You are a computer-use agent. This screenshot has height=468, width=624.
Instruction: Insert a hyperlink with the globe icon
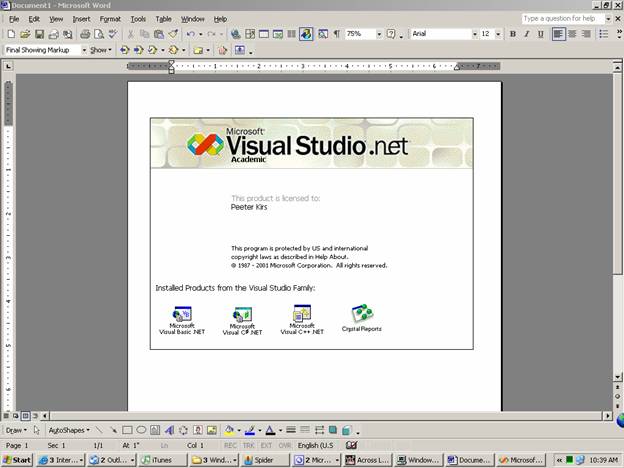coord(236,34)
